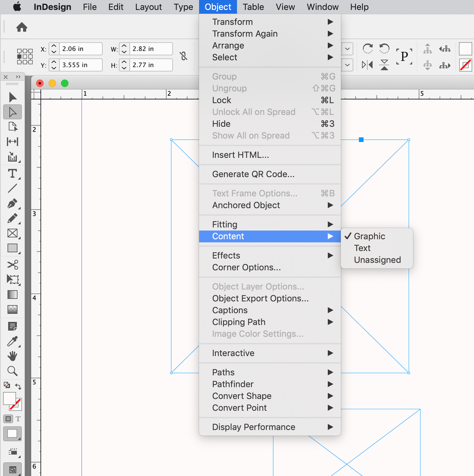
Task: Select the Hand tool
Action: 12,356
